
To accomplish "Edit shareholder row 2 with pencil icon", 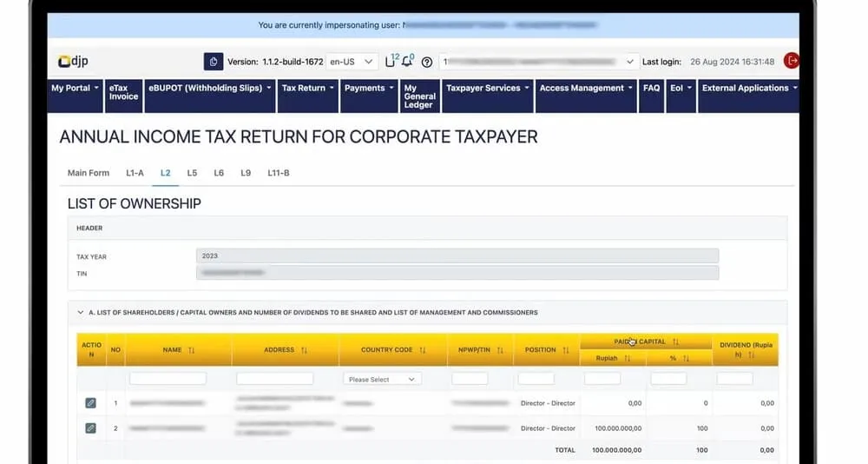I will pos(90,428).
